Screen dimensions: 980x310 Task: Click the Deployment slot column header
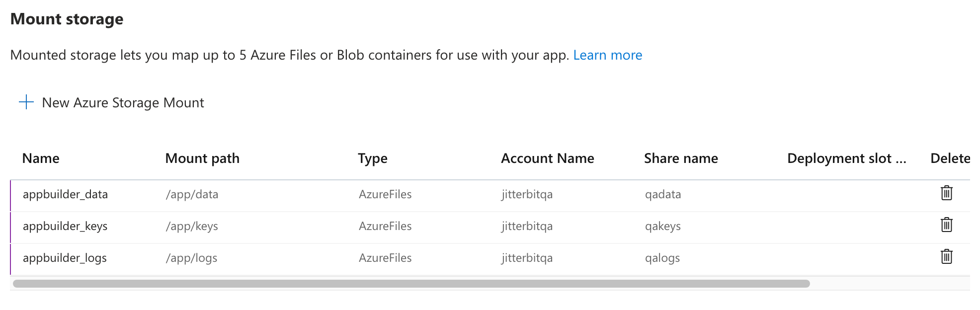pyautogui.click(x=846, y=158)
